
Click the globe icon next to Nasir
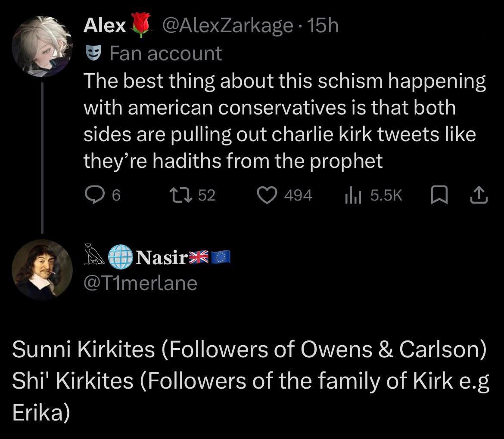[x=121, y=258]
